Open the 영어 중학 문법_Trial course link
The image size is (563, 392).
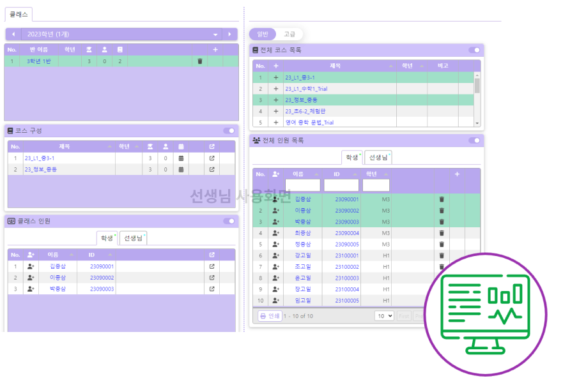[309, 123]
